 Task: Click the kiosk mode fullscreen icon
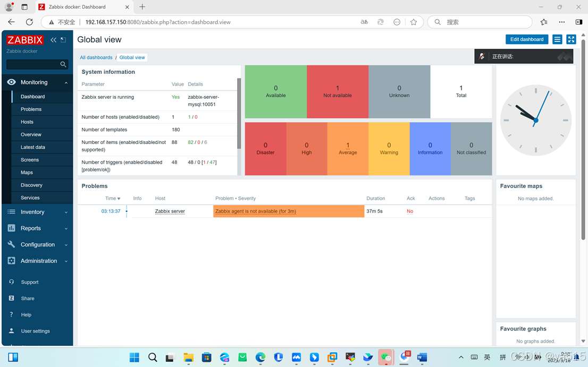[x=571, y=39]
